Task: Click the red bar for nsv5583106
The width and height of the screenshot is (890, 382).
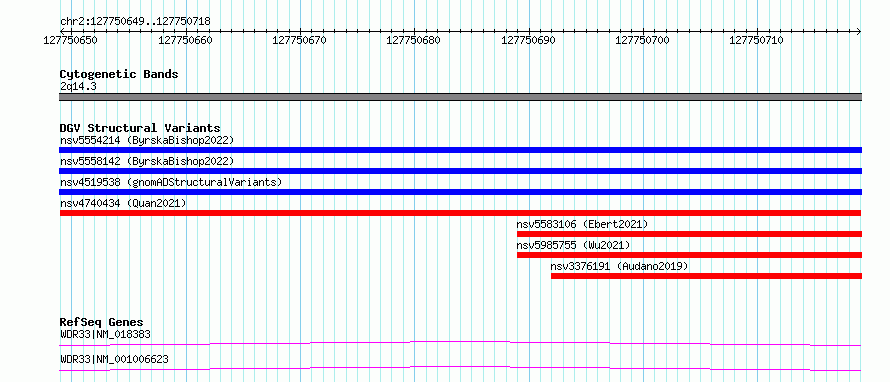Action: [689, 234]
